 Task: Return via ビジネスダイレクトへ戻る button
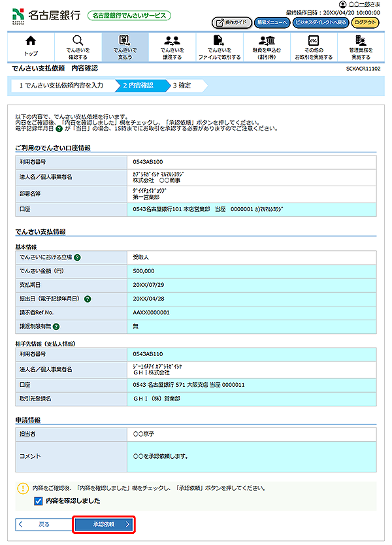320,22
